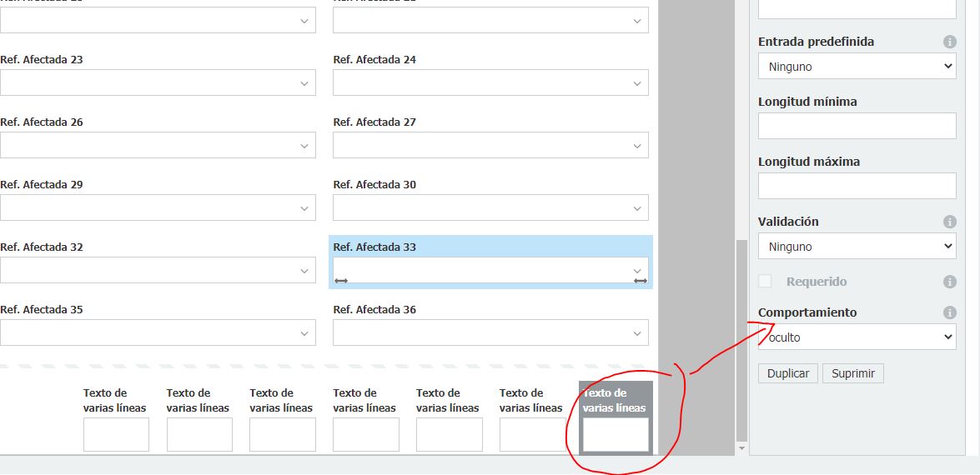
Task: Click the Longitud mínima input field
Action: (857, 127)
